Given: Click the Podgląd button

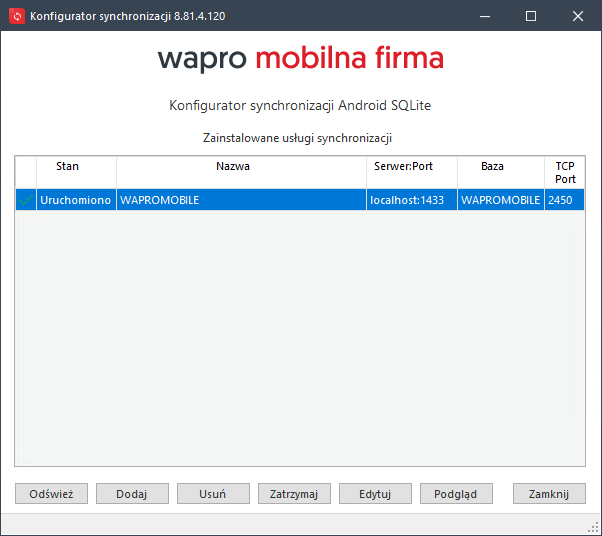Looking at the screenshot, I should [x=456, y=494].
